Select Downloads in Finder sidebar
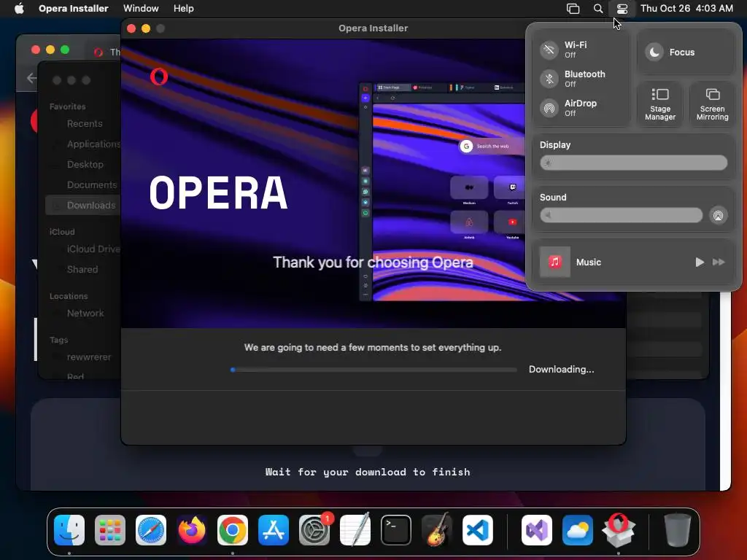The width and height of the screenshot is (747, 560). click(83, 205)
